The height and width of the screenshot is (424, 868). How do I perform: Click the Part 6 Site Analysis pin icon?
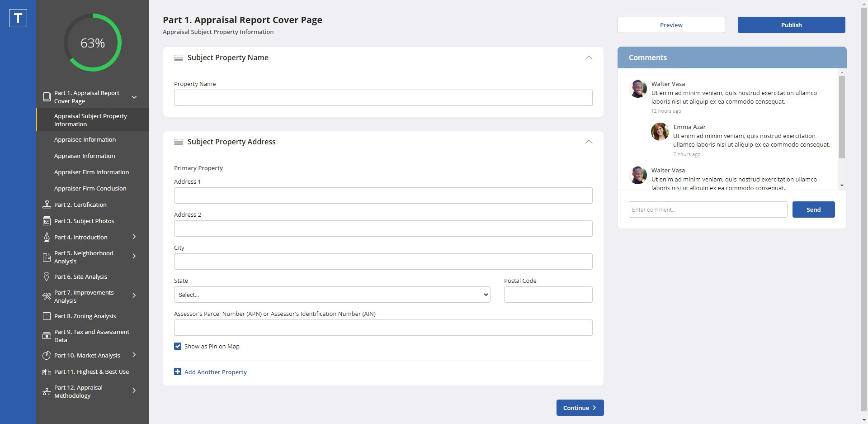(47, 276)
